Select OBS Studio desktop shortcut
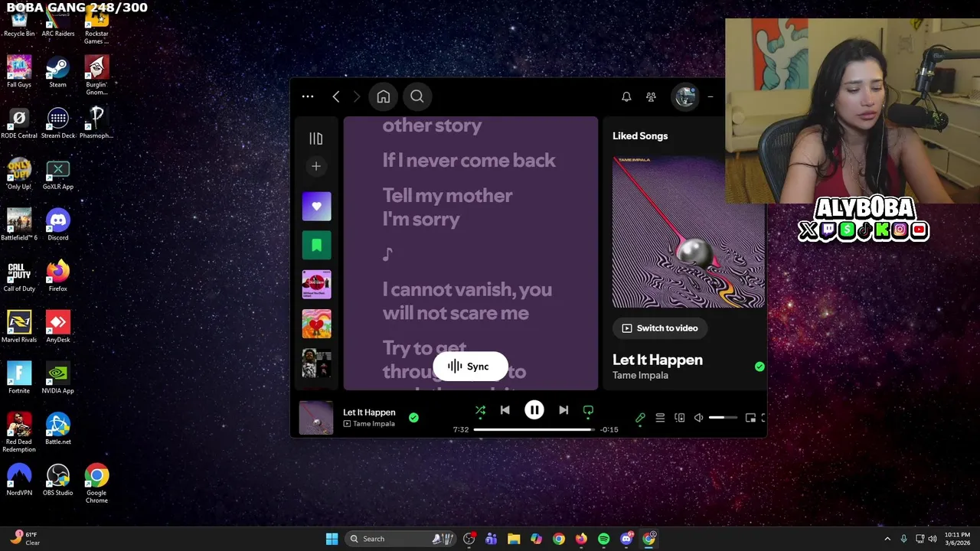Screen dimensions: 980x551 58,481
